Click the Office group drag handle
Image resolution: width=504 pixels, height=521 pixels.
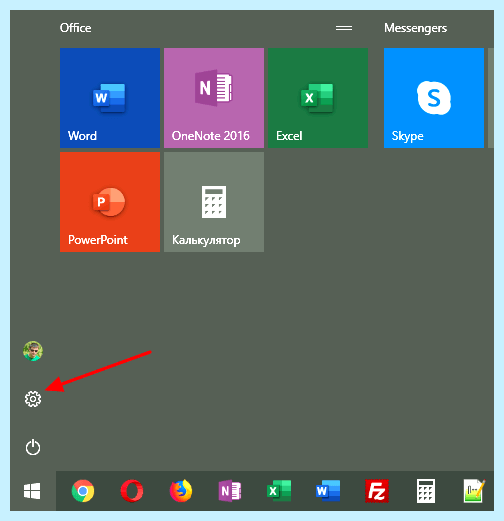[344, 28]
